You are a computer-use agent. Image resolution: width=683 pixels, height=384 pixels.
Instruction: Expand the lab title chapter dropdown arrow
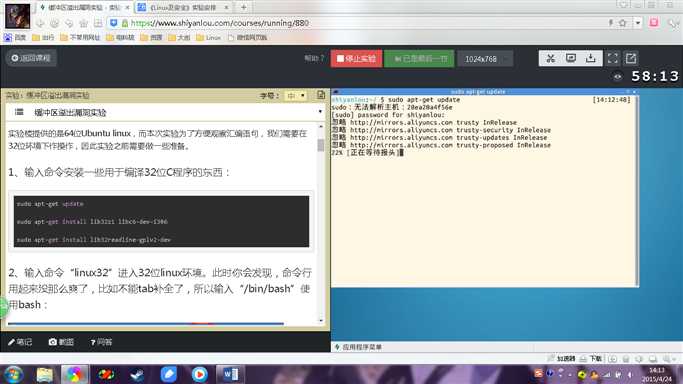pyautogui.click(x=320, y=112)
